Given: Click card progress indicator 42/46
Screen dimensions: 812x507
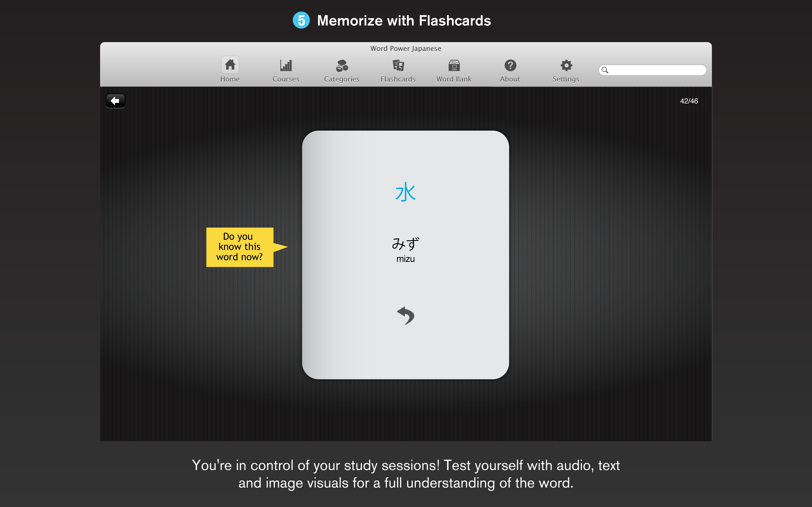Looking at the screenshot, I should coord(690,101).
